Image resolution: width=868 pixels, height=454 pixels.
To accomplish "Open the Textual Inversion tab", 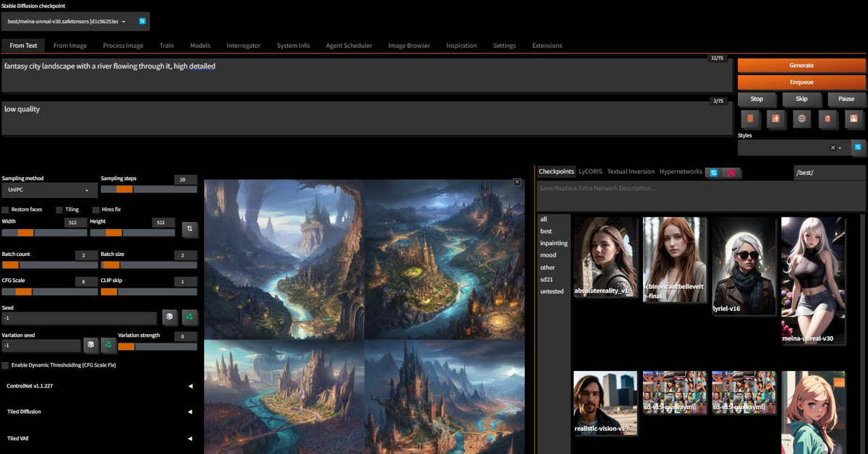I will (631, 171).
